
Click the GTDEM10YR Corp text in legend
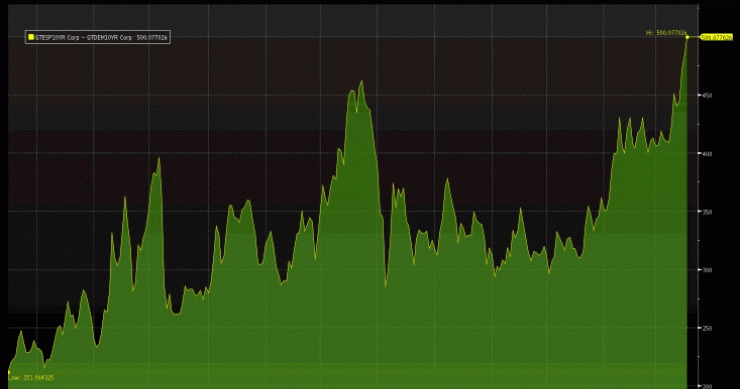(x=109, y=37)
